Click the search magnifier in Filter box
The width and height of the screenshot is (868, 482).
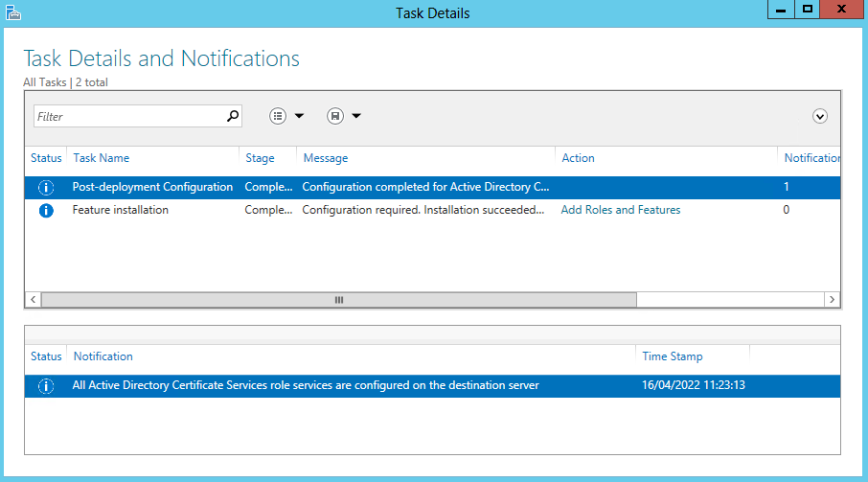[233, 116]
